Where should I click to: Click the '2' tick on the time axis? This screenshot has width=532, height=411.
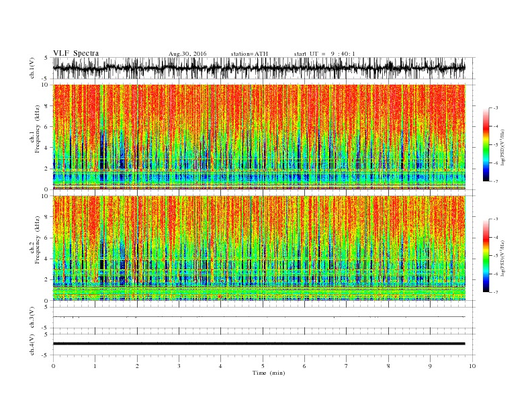(x=137, y=366)
